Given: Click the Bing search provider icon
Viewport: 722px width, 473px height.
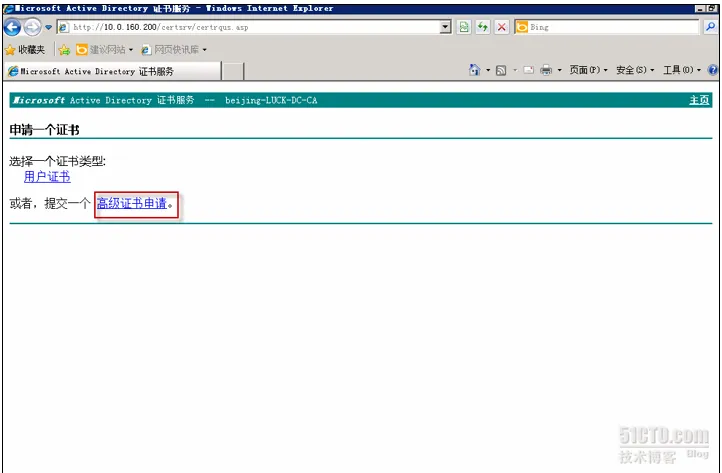Looking at the screenshot, I should (x=522, y=27).
